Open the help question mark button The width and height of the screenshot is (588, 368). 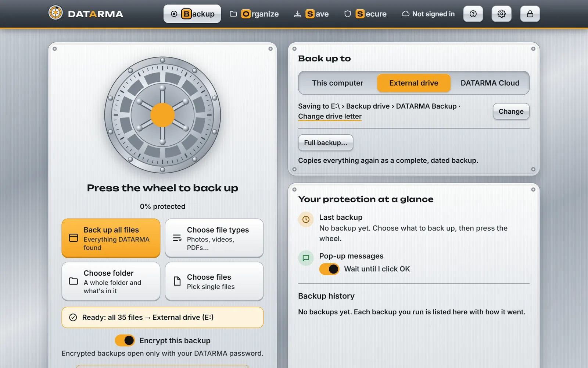point(473,14)
